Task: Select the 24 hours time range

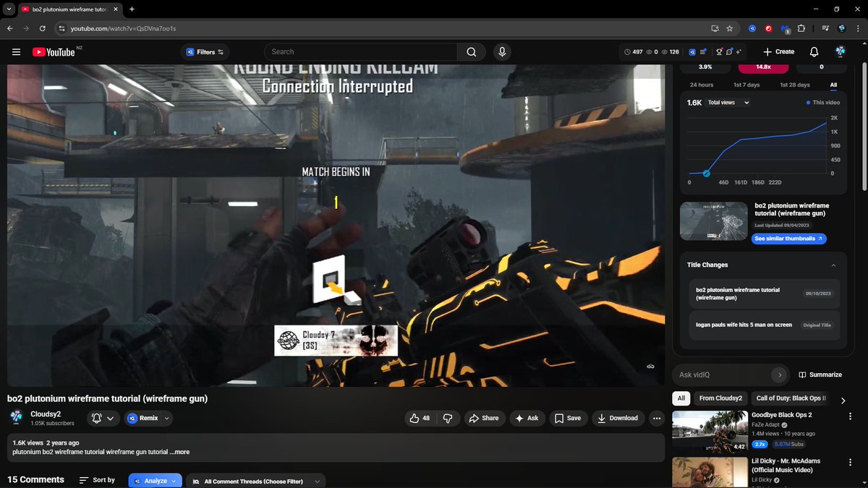Action: (702, 85)
